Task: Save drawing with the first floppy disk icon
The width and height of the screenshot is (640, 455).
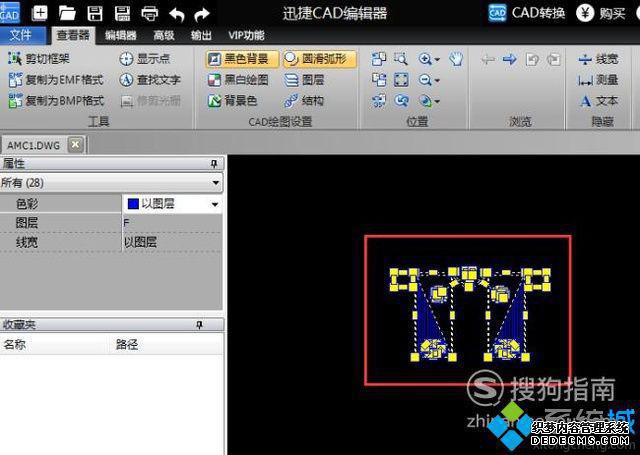Action: [x=95, y=13]
